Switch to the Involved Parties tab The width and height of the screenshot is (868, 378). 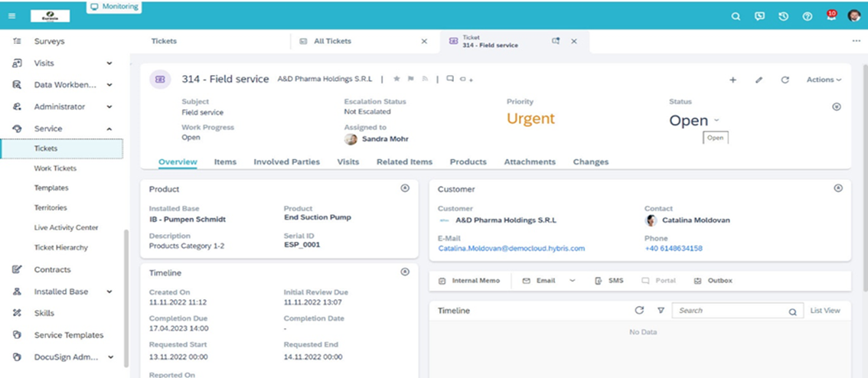pos(287,162)
